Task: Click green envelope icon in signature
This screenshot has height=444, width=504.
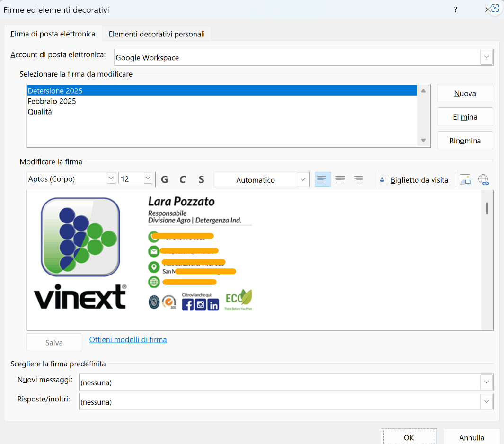Action: (154, 251)
